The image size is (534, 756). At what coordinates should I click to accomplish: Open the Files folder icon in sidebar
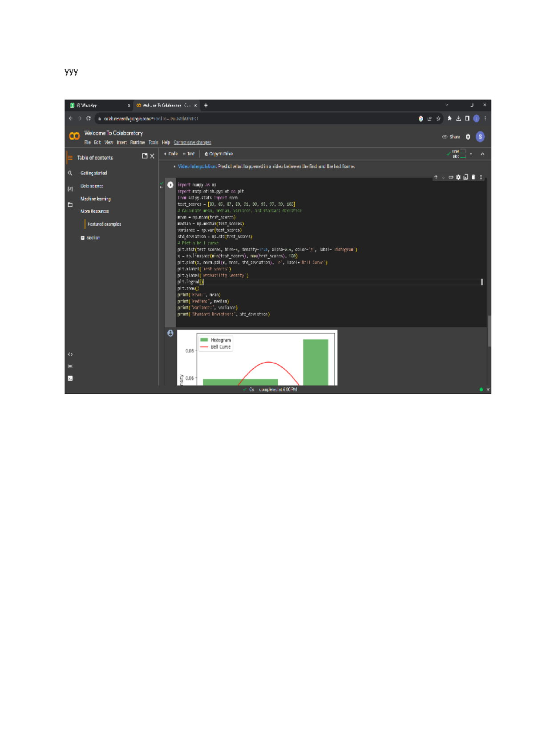[x=70, y=205]
